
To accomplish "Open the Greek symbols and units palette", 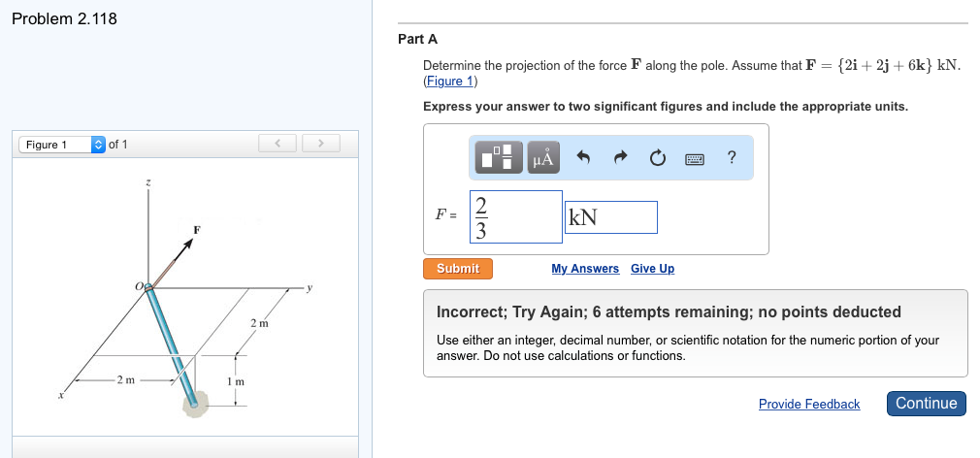I will (x=541, y=157).
